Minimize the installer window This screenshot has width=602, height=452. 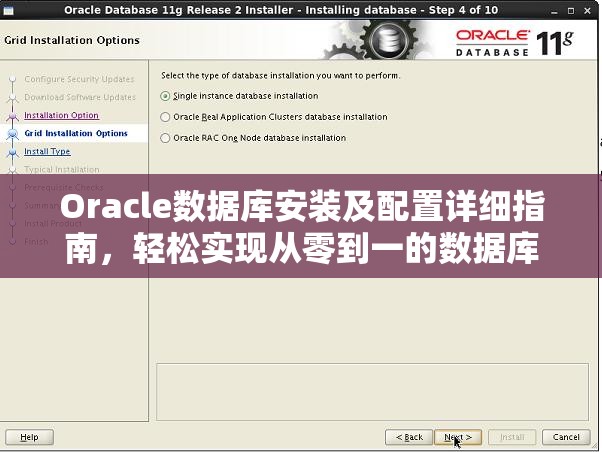554,11
